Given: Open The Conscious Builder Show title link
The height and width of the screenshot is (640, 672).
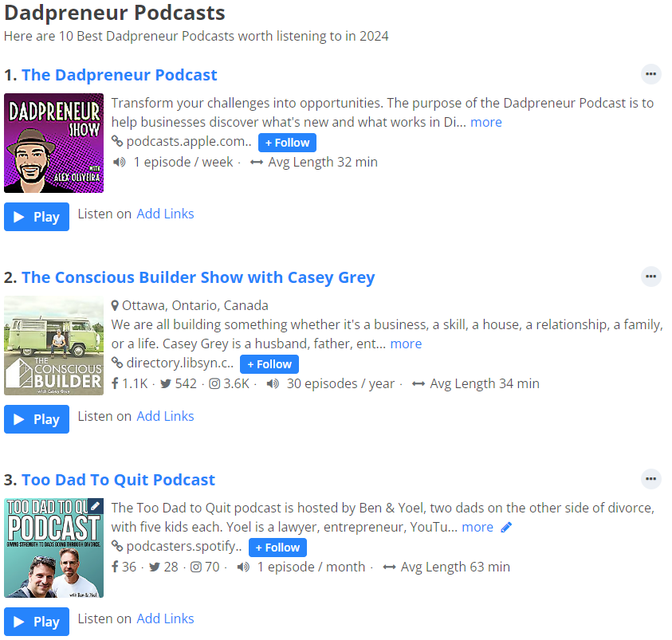Looking at the screenshot, I should pyautogui.click(x=198, y=277).
